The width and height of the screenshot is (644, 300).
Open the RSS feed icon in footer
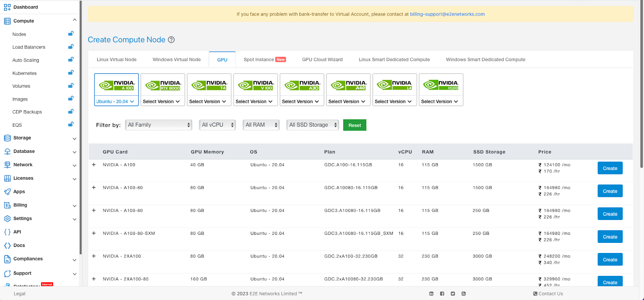click(x=464, y=294)
